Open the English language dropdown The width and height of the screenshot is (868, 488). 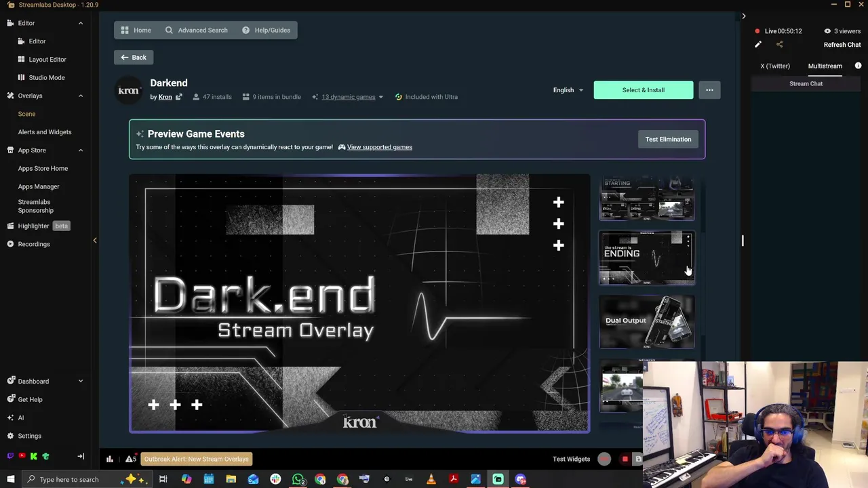point(568,90)
